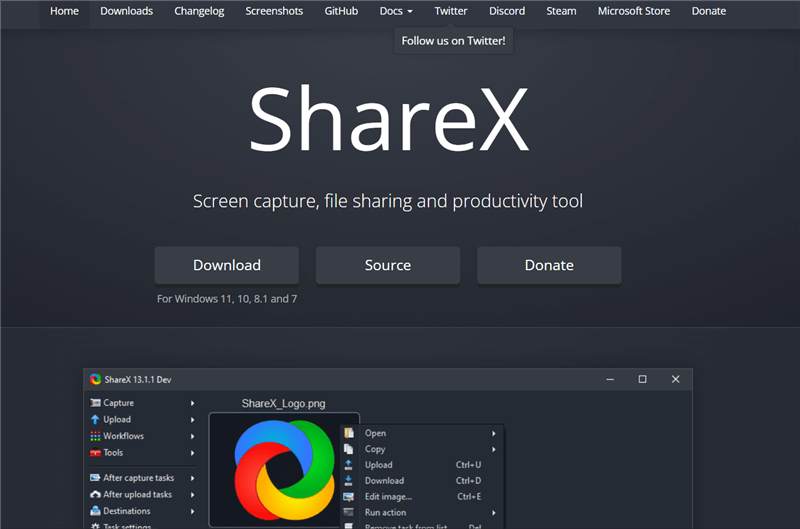
Task: Click the ShareX main heading
Action: point(388,119)
